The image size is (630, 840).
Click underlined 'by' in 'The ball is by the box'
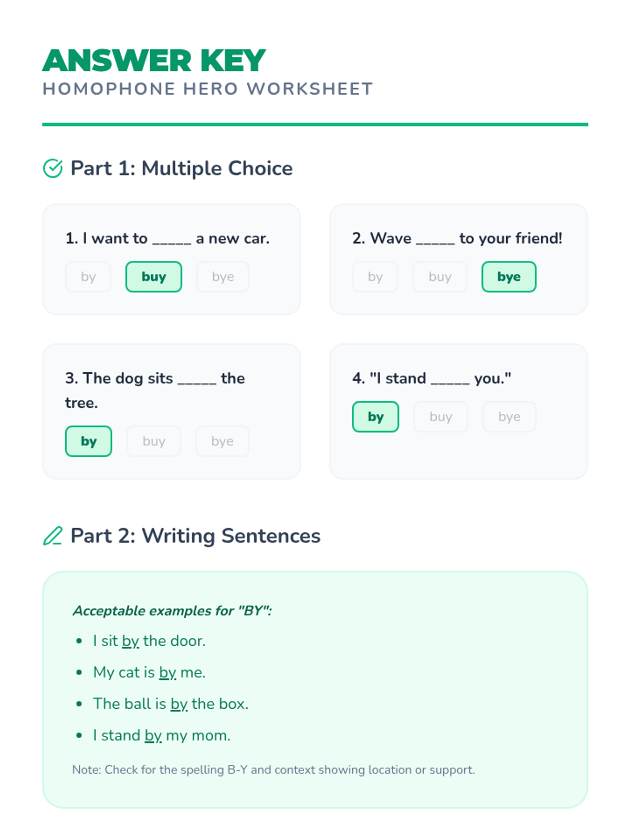click(x=179, y=704)
